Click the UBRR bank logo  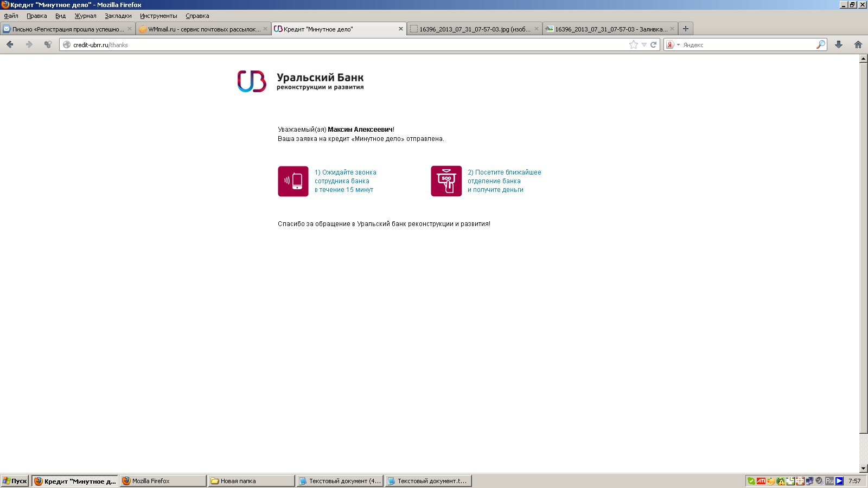point(252,81)
